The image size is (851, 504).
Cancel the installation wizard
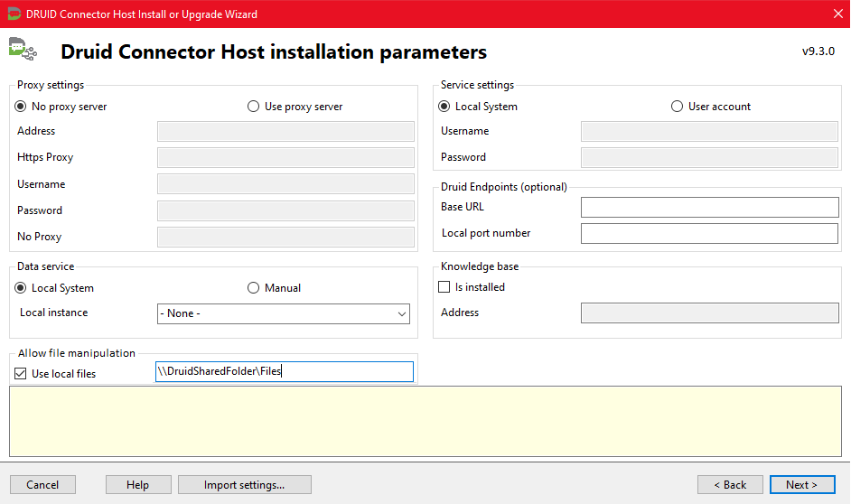click(42, 484)
